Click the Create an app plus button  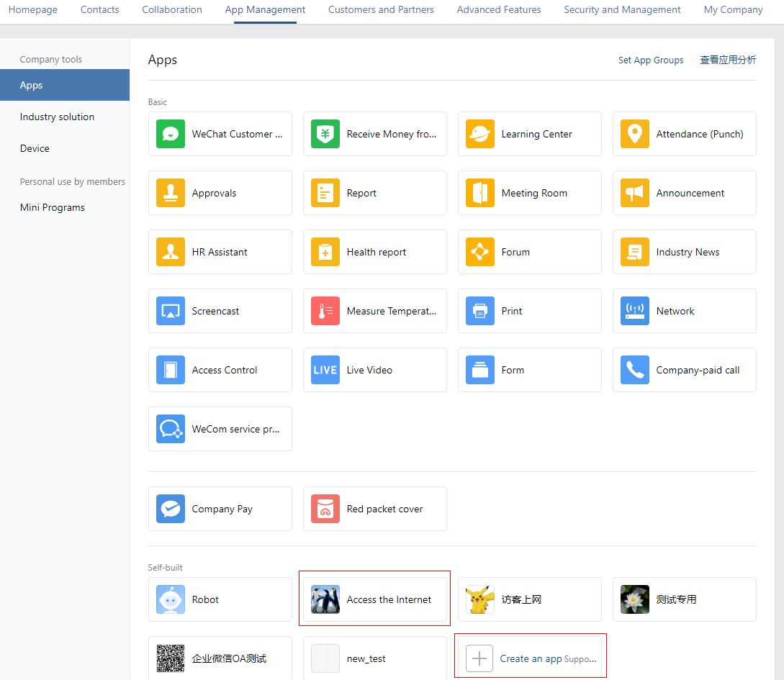479,658
